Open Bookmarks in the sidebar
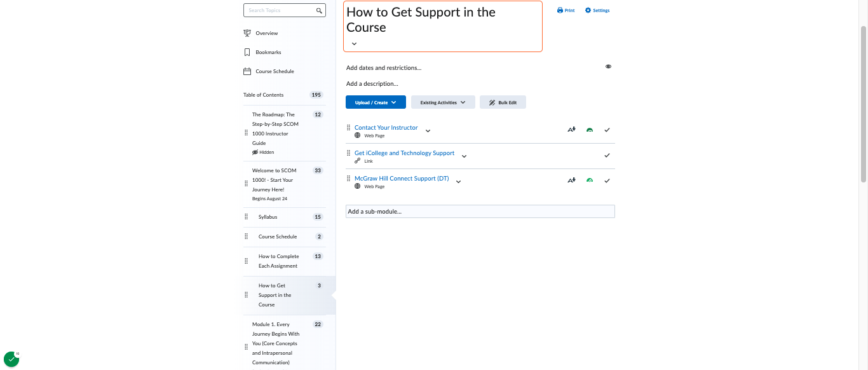 pyautogui.click(x=268, y=52)
